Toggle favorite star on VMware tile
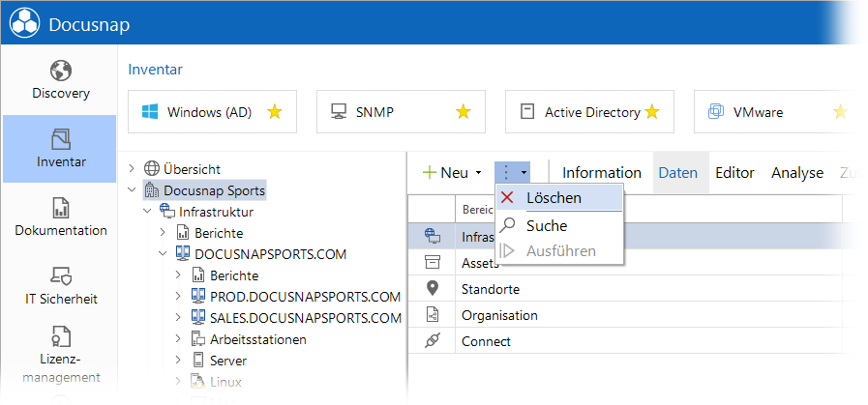868x405 pixels. [840, 112]
